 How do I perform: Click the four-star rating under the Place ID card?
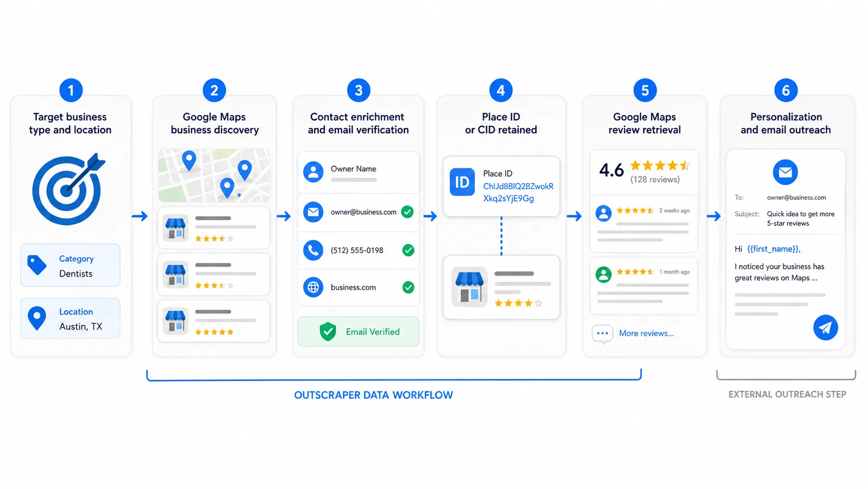coord(518,303)
